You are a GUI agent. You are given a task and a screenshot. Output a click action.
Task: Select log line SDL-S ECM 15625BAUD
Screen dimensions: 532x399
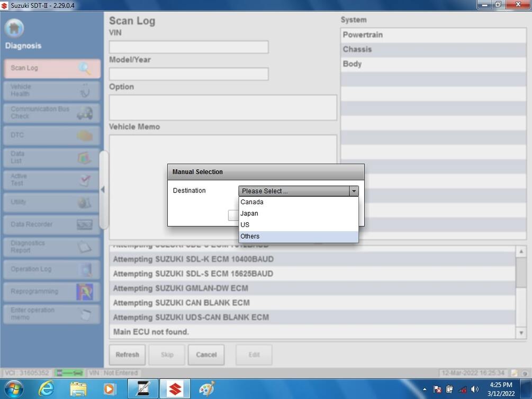[312, 274]
